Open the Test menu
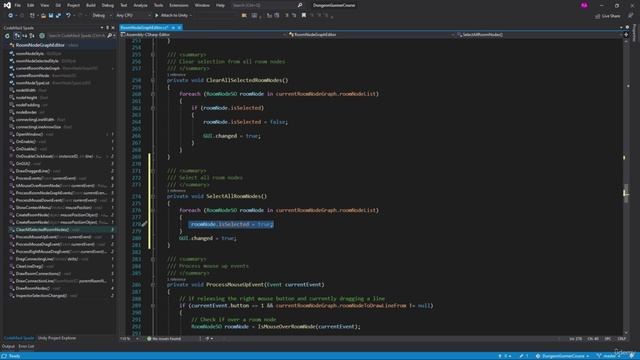The height and width of the screenshot is (360, 640). [x=124, y=5]
